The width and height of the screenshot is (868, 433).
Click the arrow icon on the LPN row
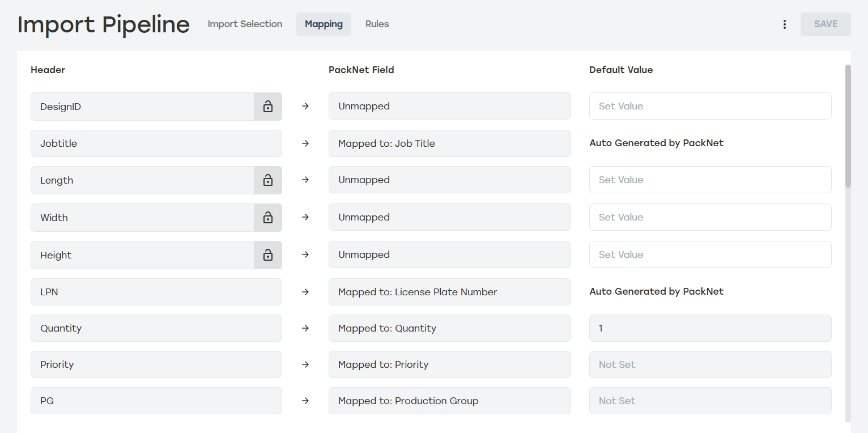pyautogui.click(x=305, y=292)
